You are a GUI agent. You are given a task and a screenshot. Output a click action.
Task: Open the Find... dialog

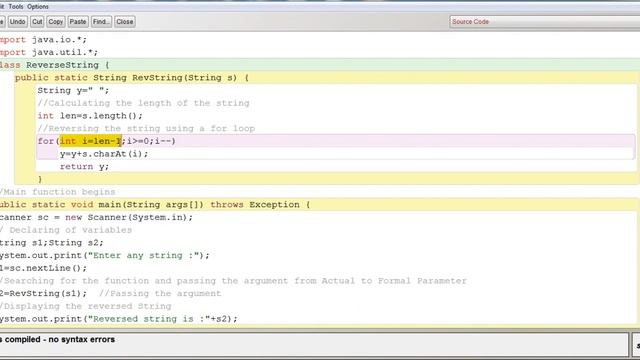[101, 22]
